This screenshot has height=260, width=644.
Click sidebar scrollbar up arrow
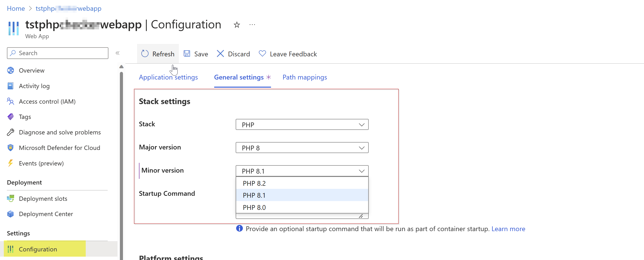point(121,67)
